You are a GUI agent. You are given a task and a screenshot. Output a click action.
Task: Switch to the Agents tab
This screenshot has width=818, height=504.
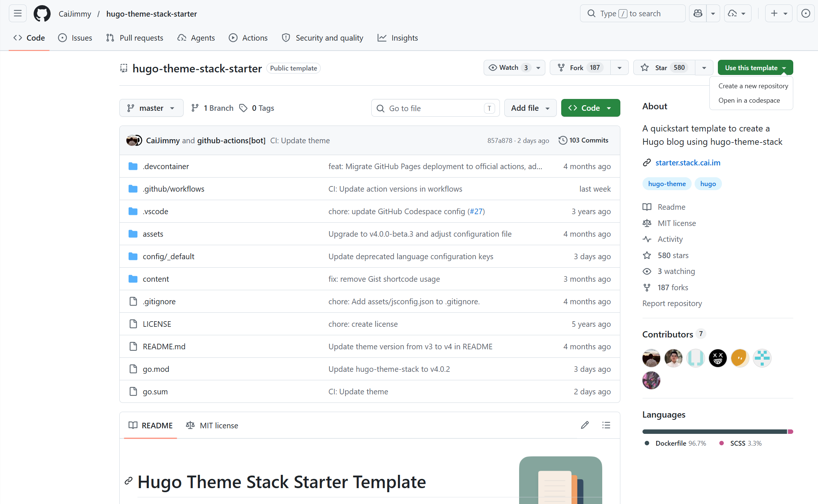coord(196,38)
